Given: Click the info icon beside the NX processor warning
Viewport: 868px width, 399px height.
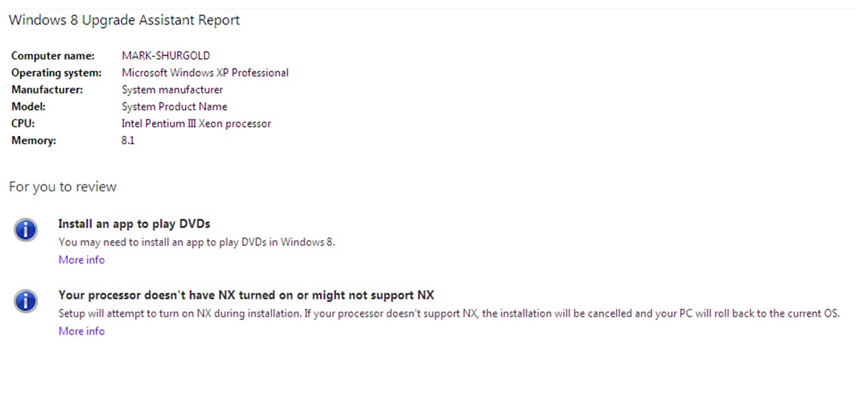Looking at the screenshot, I should coord(25,301).
